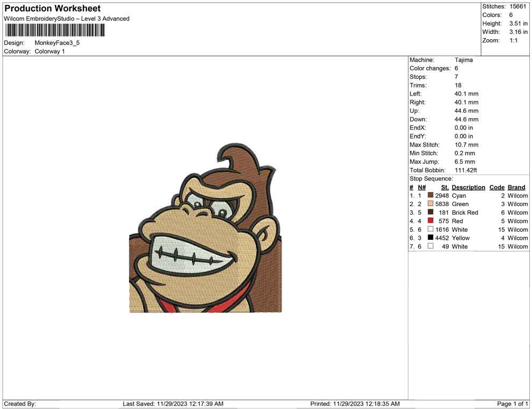
Task: Select the 'Colorway 1' value
Action: pyautogui.click(x=49, y=51)
